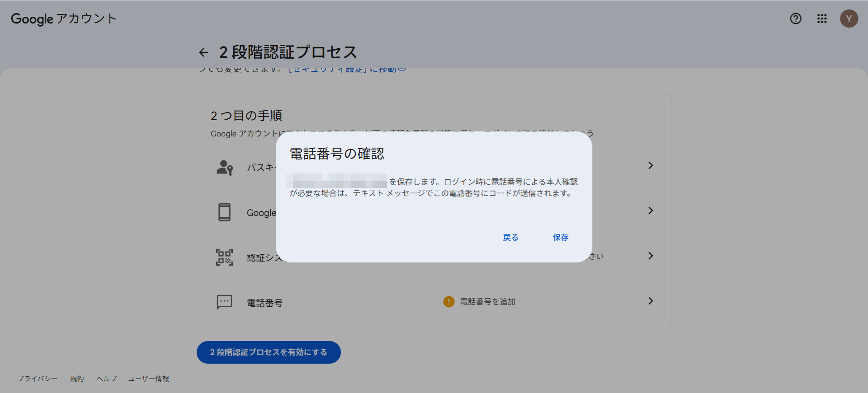Open the 規約 footer link

point(77,379)
